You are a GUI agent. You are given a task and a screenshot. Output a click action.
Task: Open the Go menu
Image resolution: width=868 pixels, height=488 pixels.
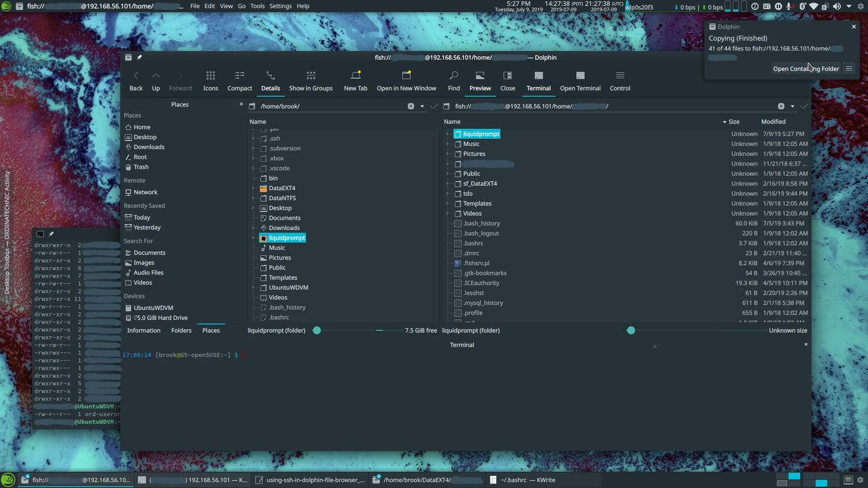(242, 6)
